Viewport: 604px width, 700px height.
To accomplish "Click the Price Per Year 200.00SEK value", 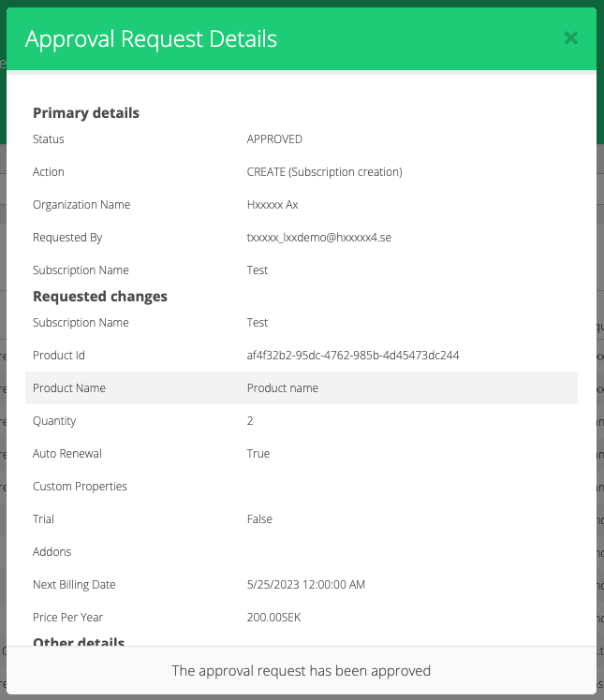I will (x=273, y=618).
